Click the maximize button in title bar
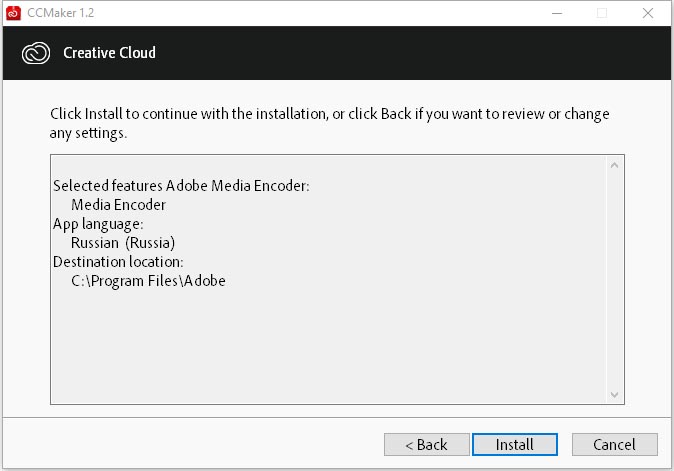The width and height of the screenshot is (674, 471). pyautogui.click(x=602, y=13)
